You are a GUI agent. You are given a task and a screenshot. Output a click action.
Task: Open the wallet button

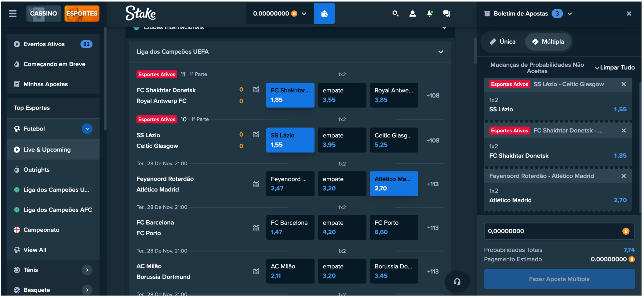coord(324,13)
